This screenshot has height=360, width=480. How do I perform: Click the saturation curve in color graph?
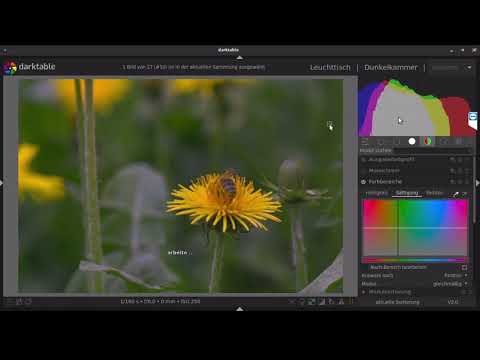(415, 228)
